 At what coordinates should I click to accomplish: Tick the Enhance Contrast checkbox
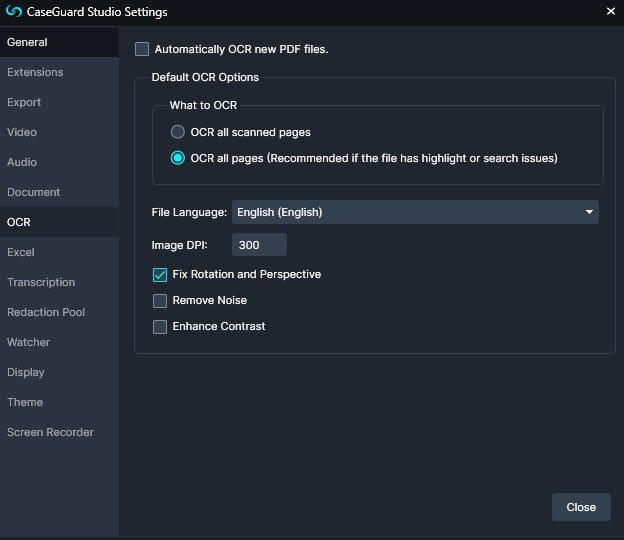(160, 327)
